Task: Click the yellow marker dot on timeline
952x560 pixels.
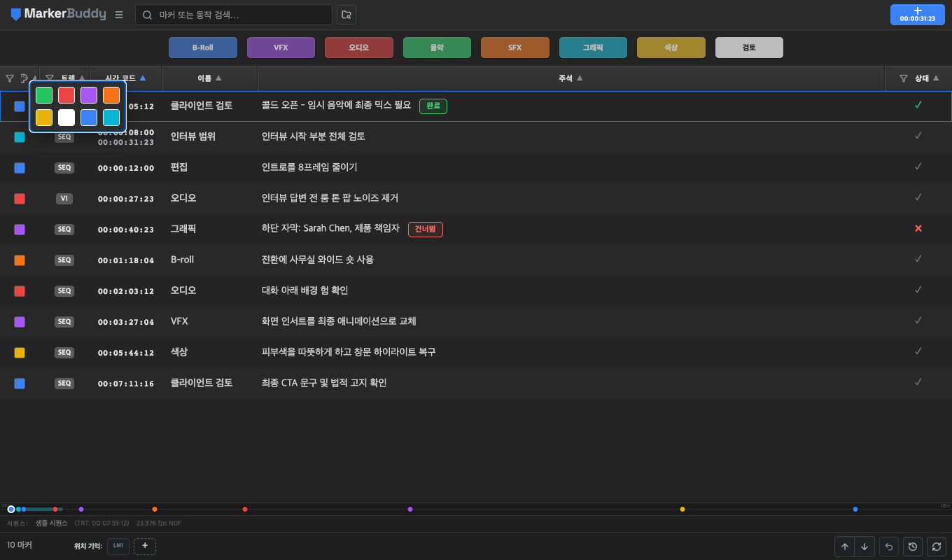Action: coord(682,509)
